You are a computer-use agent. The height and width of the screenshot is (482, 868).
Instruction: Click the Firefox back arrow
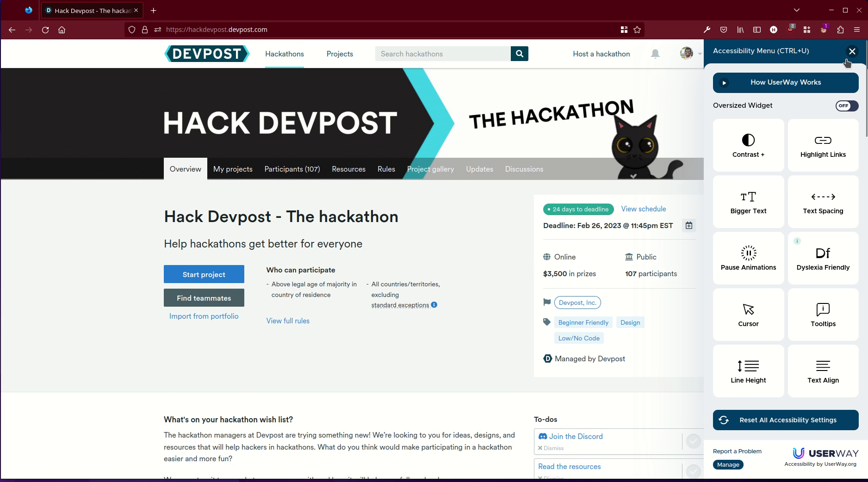(12, 30)
